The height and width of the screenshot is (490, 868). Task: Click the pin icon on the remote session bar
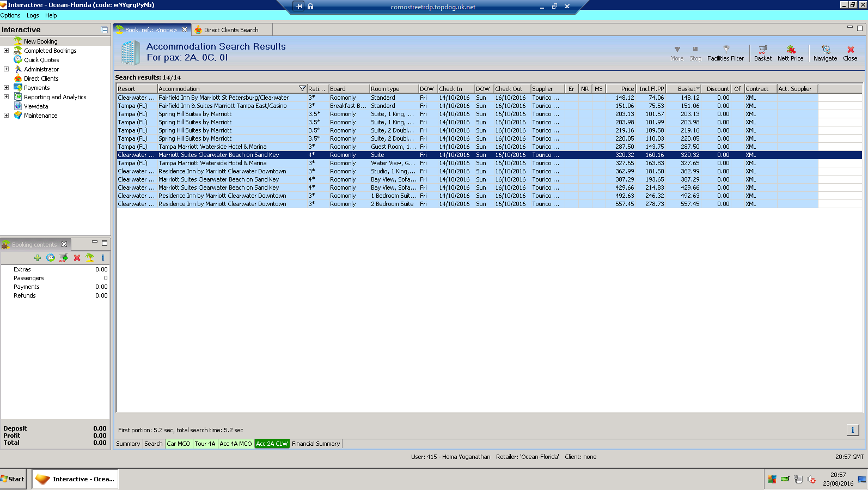(x=299, y=7)
